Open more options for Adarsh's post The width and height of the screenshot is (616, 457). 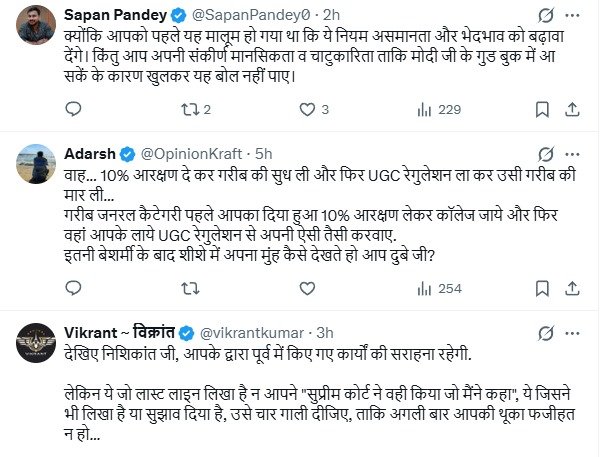pos(579,155)
